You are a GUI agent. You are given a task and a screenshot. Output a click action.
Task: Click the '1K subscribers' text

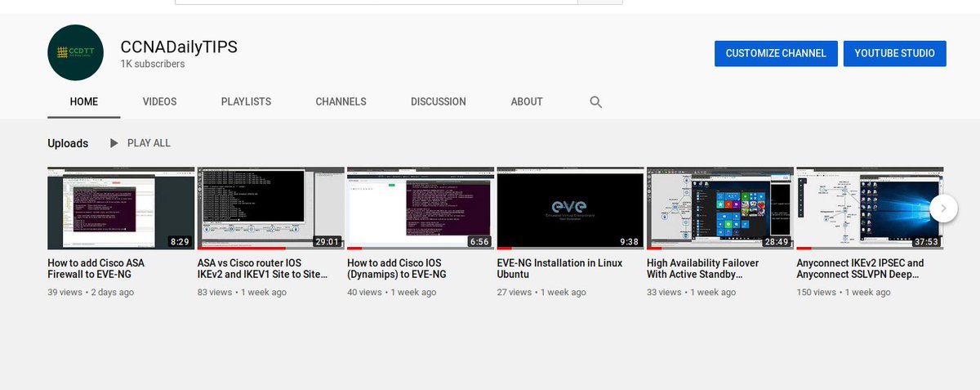[153, 64]
